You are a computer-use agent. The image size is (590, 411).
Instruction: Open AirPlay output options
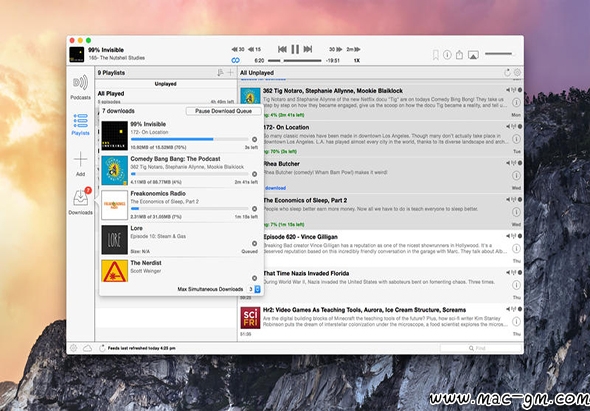point(473,55)
